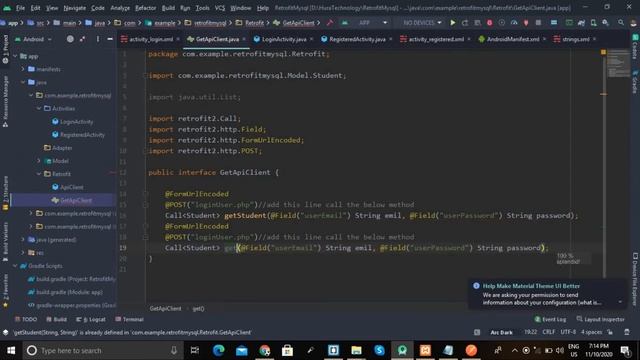This screenshot has height=360, width=640.
Task: Click the Arc Dark theme status bar entry
Action: click(x=501, y=332)
